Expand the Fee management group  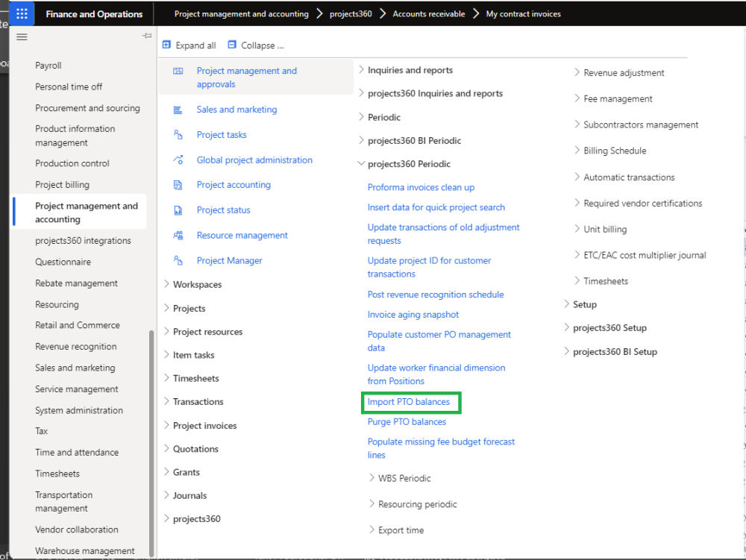pos(577,98)
